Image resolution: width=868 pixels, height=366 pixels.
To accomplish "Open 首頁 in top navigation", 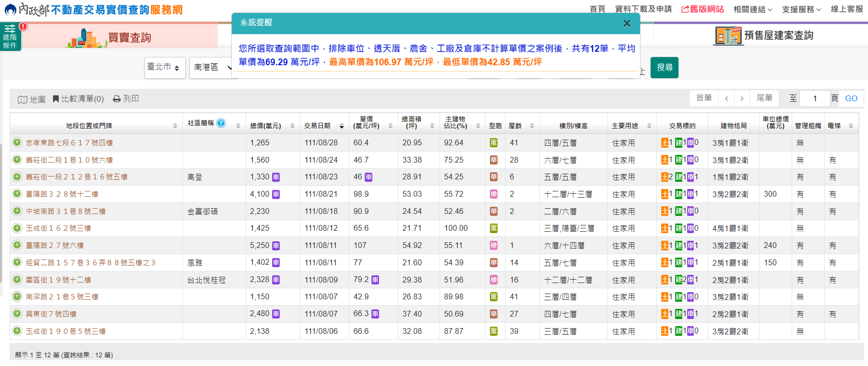I will point(597,9).
